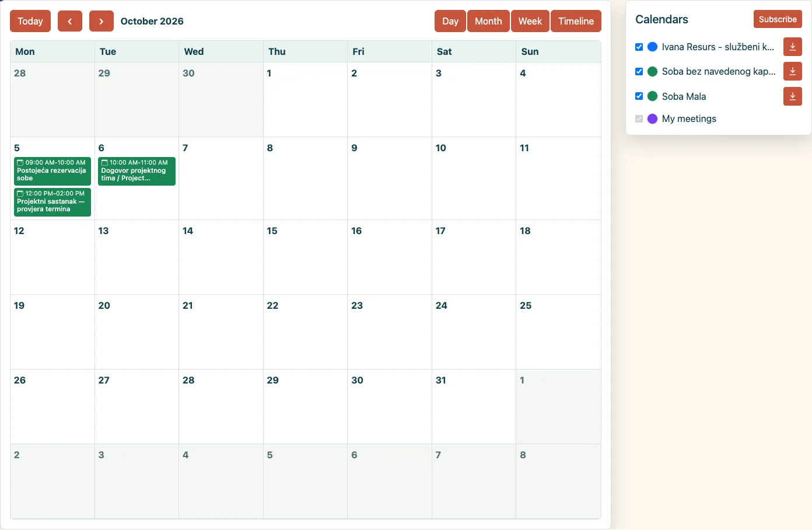The width and height of the screenshot is (812, 530).
Task: Select day 18 Sunday cell
Action: click(558, 257)
